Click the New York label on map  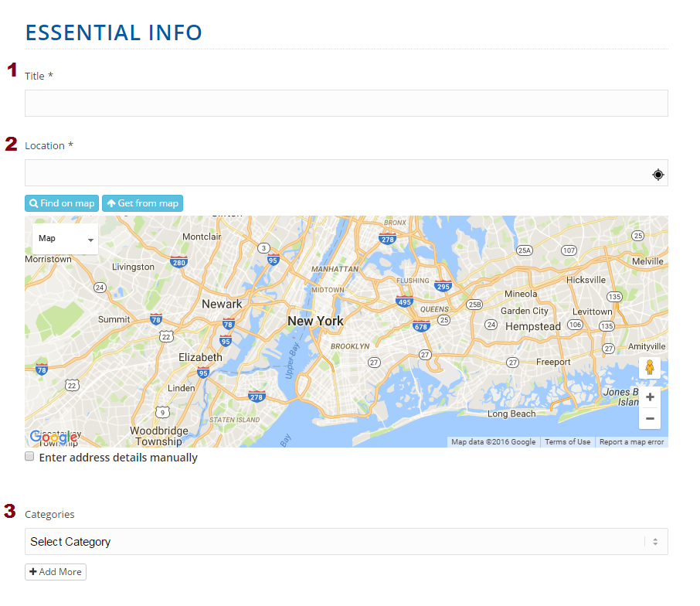pyautogui.click(x=316, y=321)
